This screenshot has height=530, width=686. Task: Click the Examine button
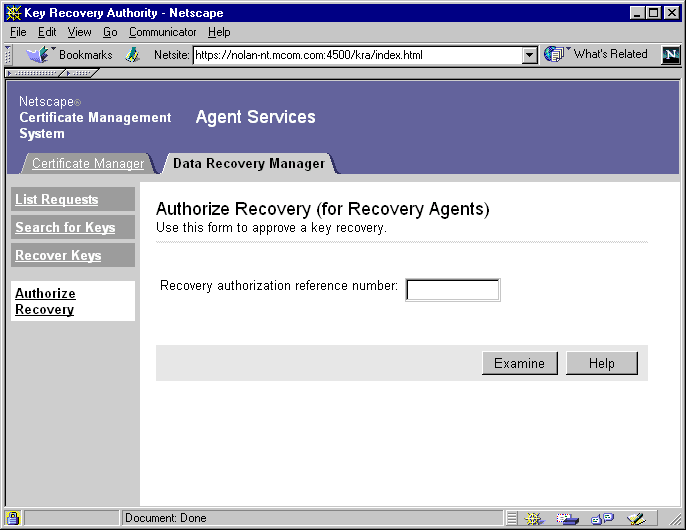[520, 363]
